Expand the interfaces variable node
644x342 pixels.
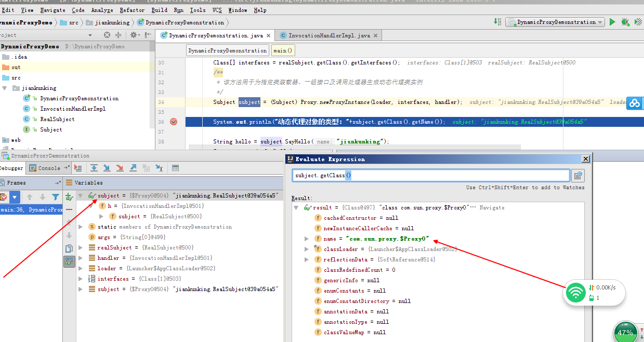[x=81, y=279]
